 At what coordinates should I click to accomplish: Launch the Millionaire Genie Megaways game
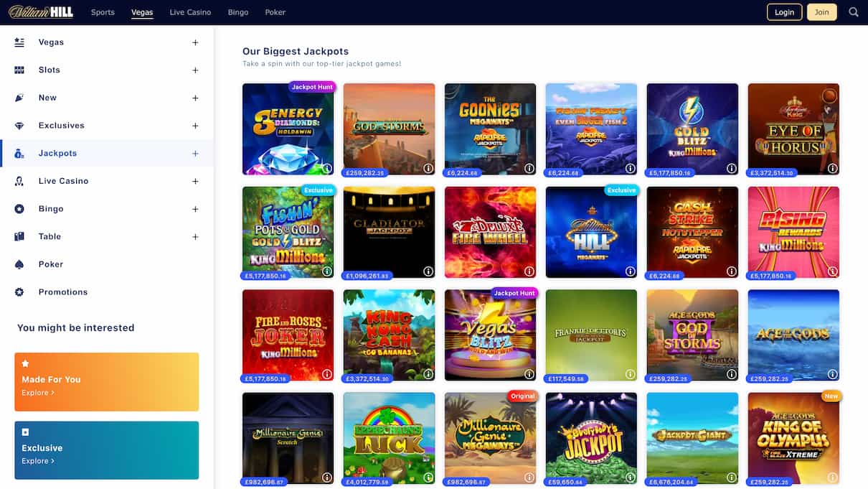click(x=490, y=439)
